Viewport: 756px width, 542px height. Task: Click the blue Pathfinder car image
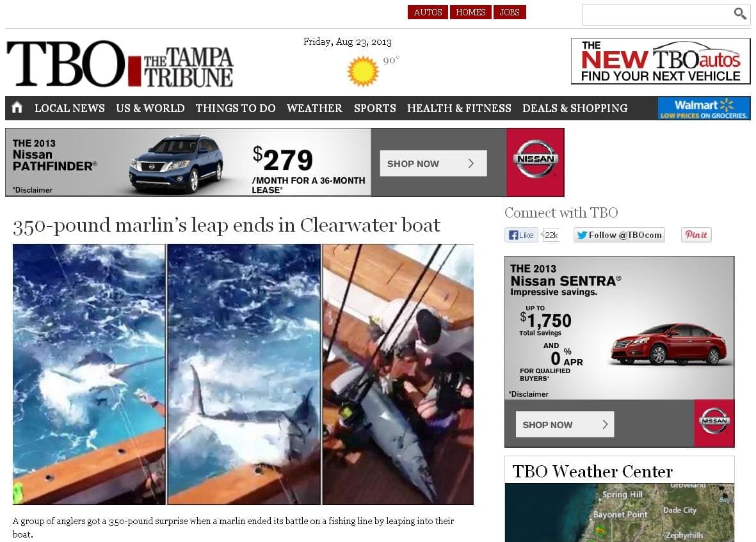pyautogui.click(x=177, y=164)
